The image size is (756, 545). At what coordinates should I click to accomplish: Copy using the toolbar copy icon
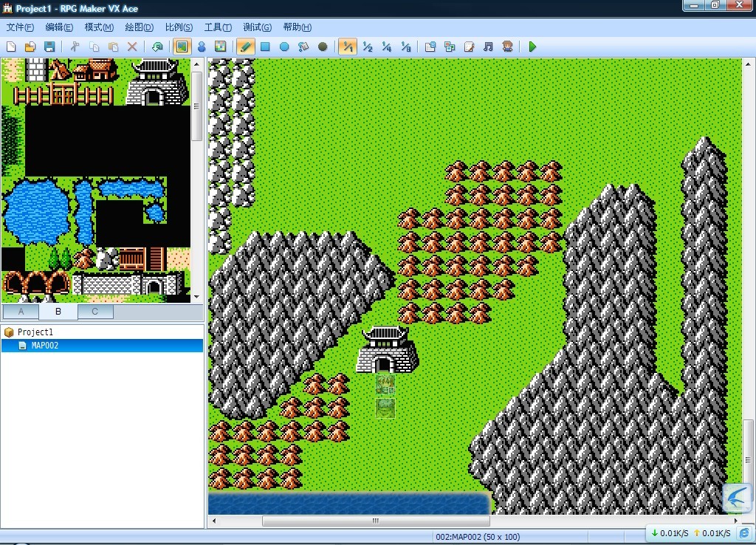[94, 47]
